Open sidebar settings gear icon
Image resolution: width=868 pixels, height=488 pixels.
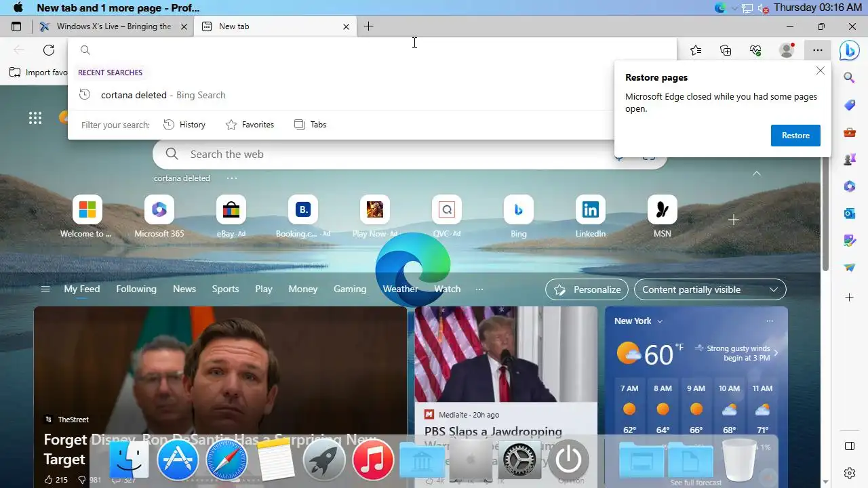[849, 473]
